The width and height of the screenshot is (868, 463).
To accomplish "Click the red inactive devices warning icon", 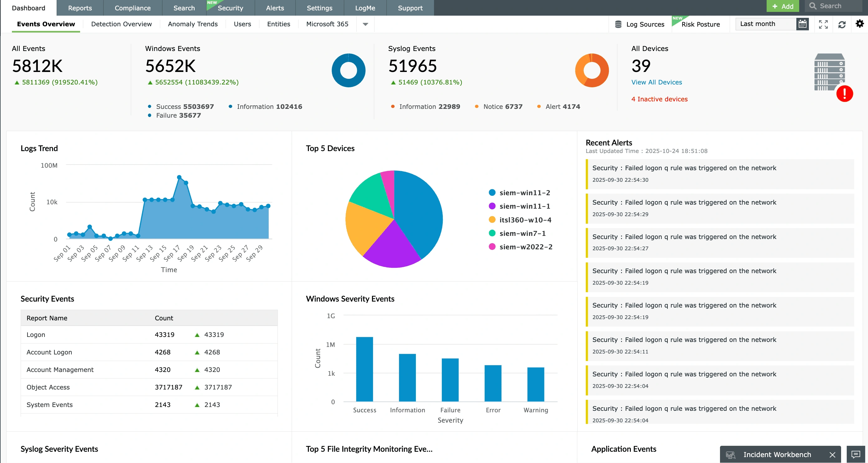I will coord(844,93).
